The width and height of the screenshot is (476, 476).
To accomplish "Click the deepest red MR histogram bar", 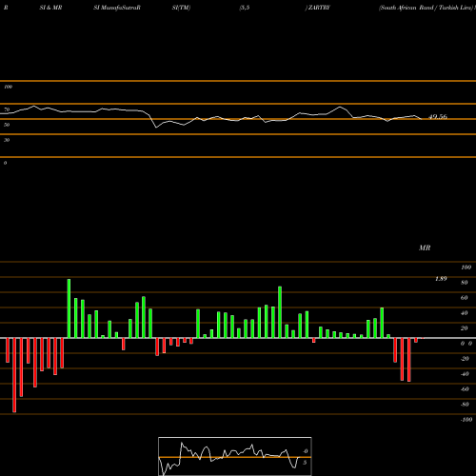I will click(x=14, y=375).
